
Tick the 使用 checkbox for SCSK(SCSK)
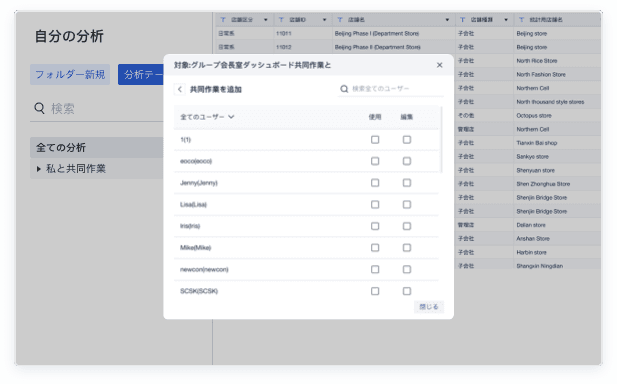click(375, 291)
